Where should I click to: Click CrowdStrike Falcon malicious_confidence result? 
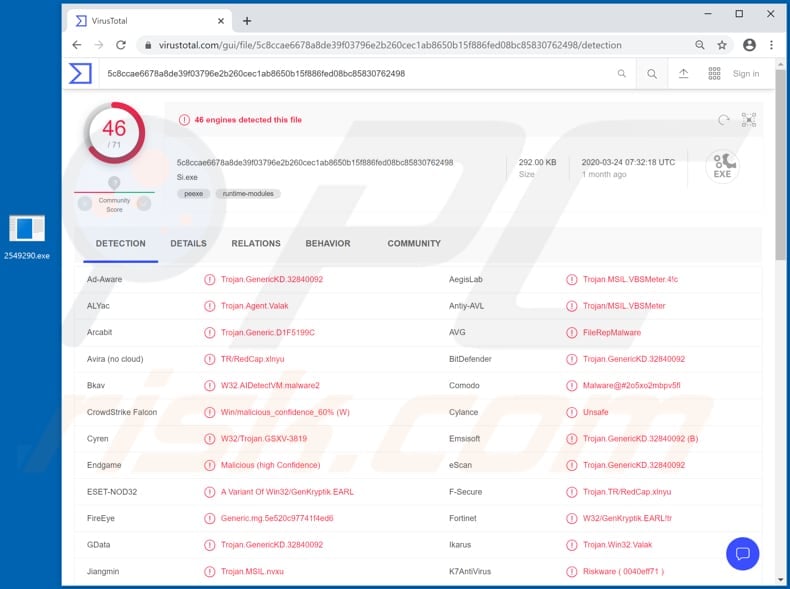coord(285,412)
